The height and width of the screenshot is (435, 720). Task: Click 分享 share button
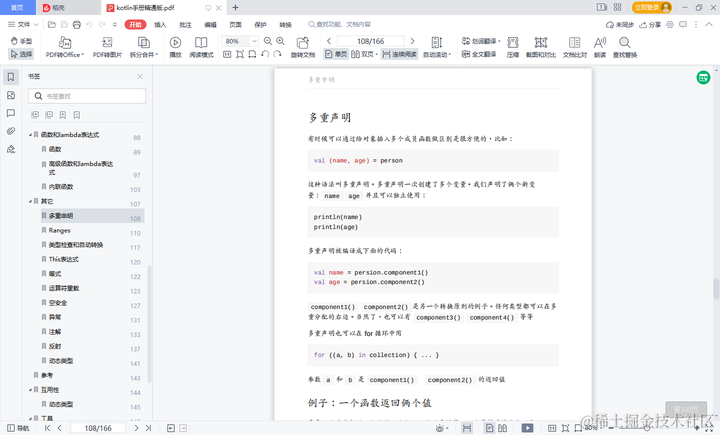point(651,24)
